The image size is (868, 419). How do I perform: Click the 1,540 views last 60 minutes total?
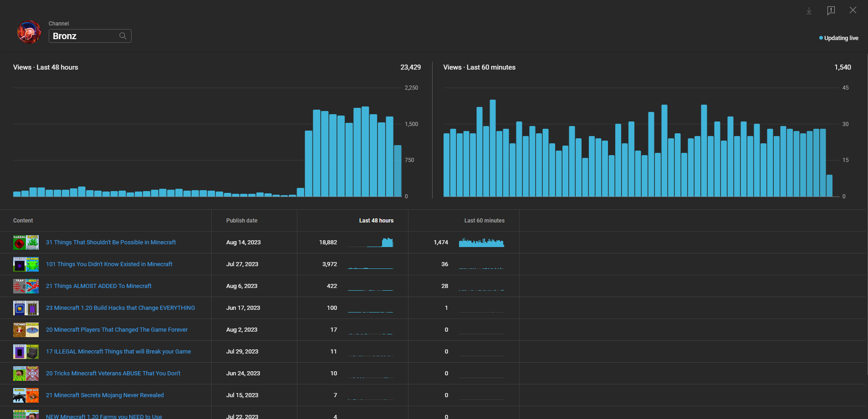[x=842, y=67]
